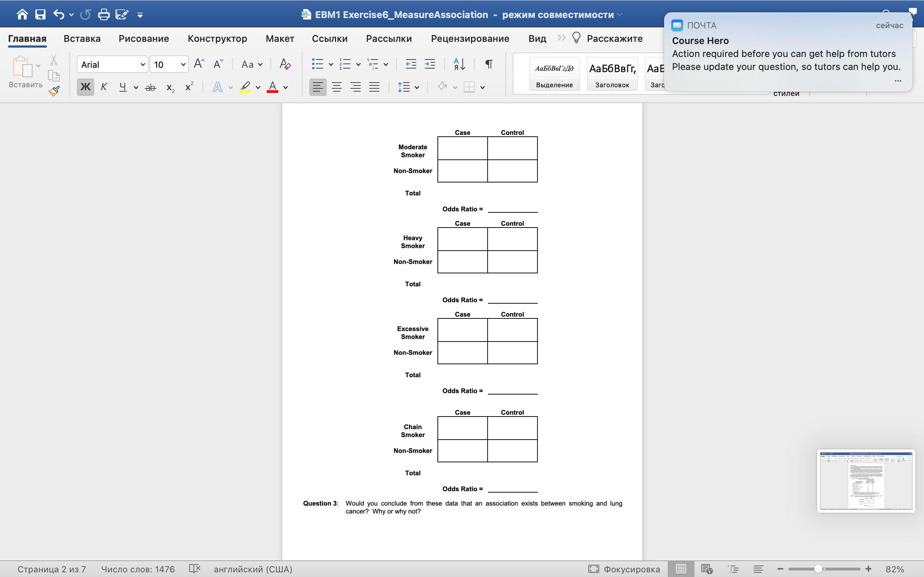The image size is (924, 577).
Task: Toggle italic formatting with К
Action: click(x=104, y=87)
